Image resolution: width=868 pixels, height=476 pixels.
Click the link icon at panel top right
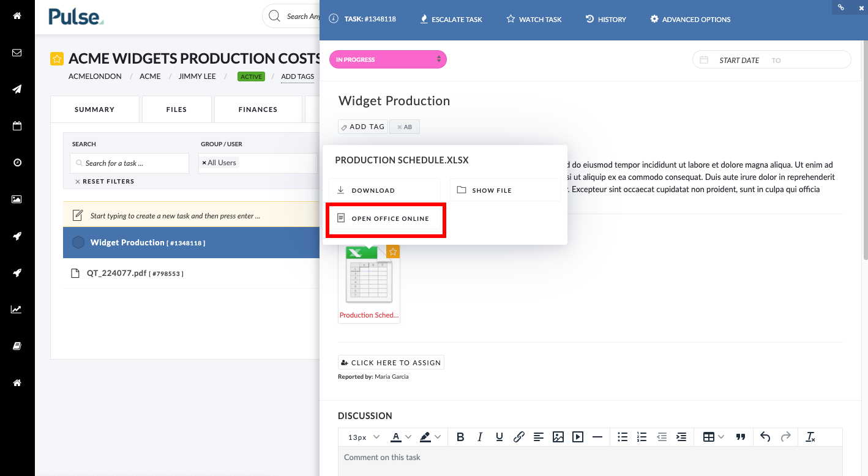pos(841,7)
